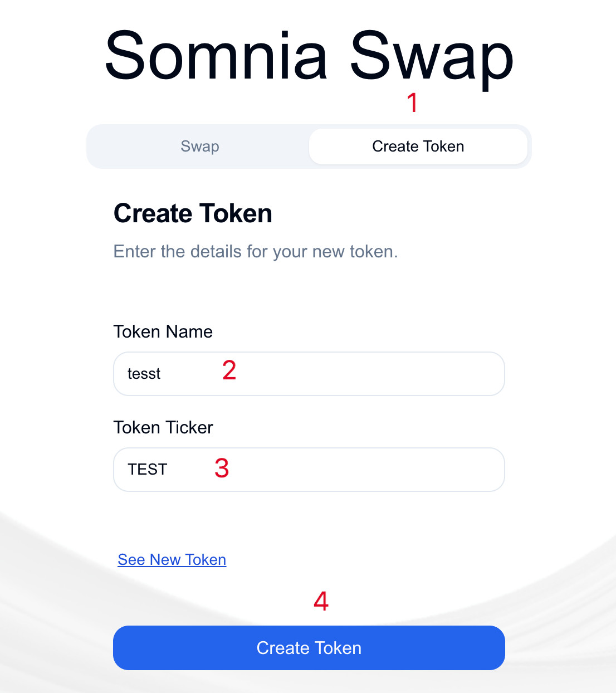Select the Create Token tab
This screenshot has width=616, height=693.
pyautogui.click(x=418, y=146)
